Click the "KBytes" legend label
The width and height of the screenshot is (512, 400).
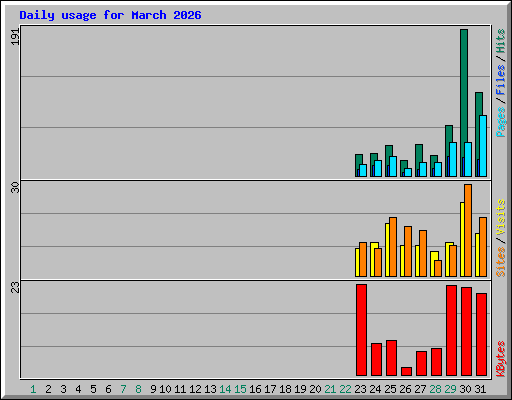(500, 359)
